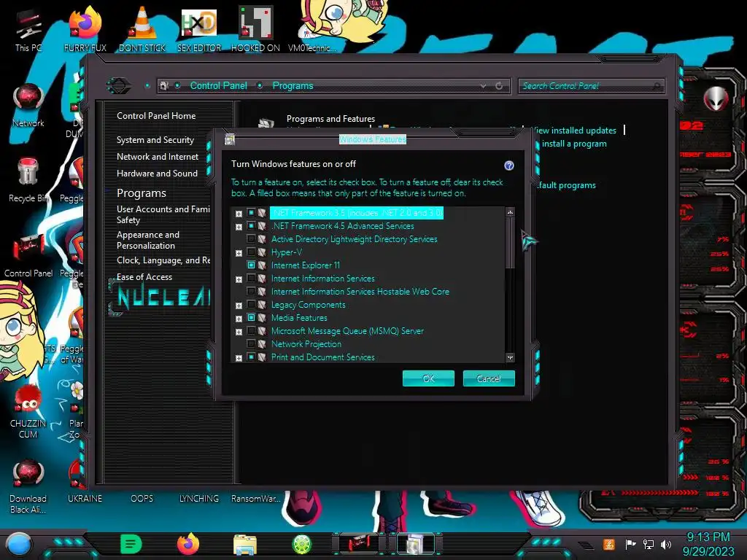Screen dimensions: 747x560
Task: Switch to Control Panel taskbar window
Action: (x=359, y=544)
